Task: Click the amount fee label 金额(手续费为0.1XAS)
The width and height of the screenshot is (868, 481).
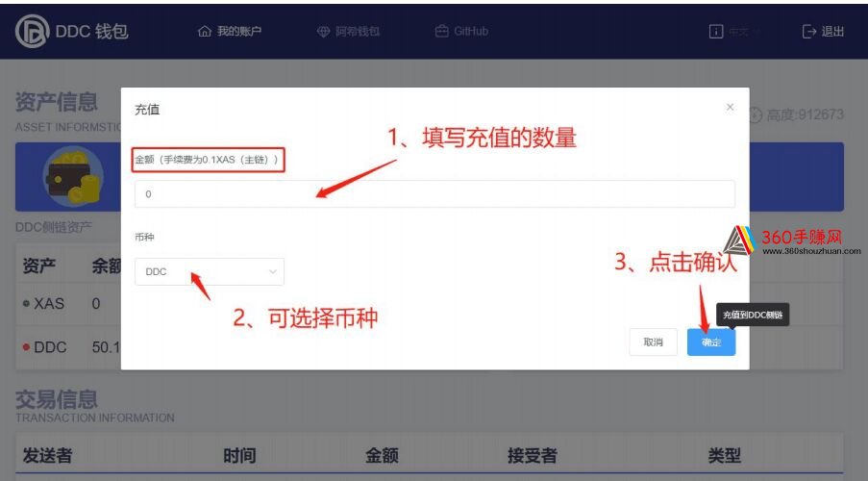Action: (x=209, y=160)
